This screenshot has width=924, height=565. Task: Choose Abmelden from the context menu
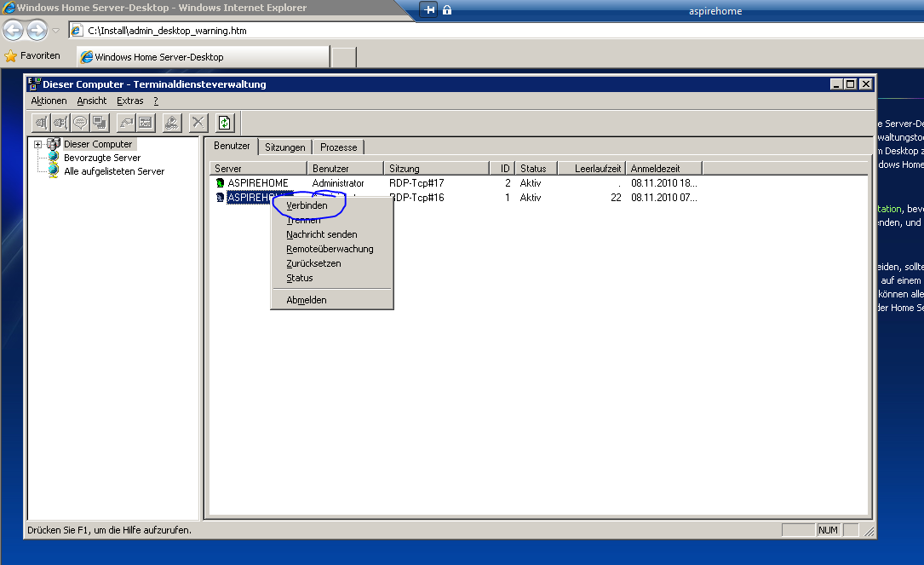pyautogui.click(x=332, y=300)
